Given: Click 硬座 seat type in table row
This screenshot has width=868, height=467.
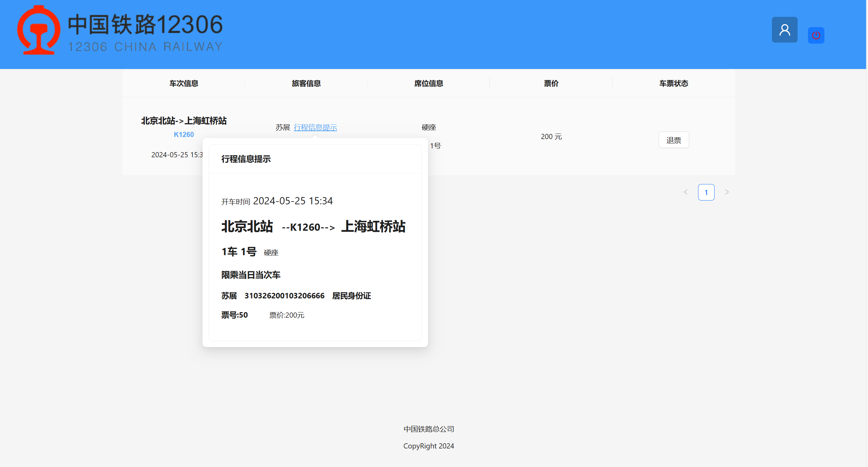Looking at the screenshot, I should point(429,127).
